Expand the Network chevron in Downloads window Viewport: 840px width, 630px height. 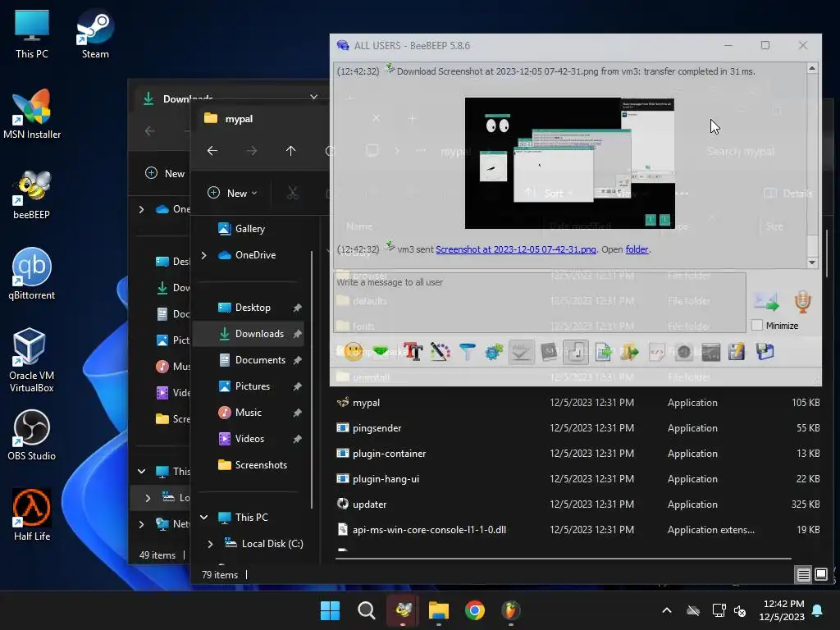(141, 524)
